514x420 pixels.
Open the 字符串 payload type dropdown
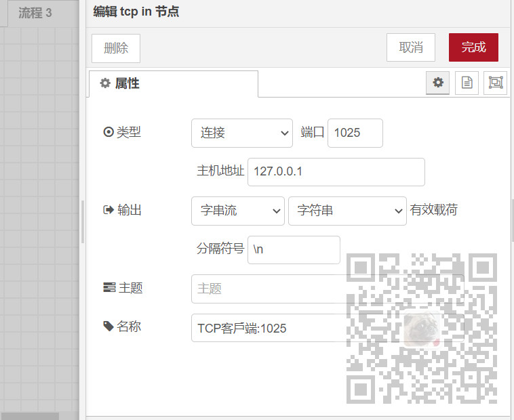[x=347, y=211]
